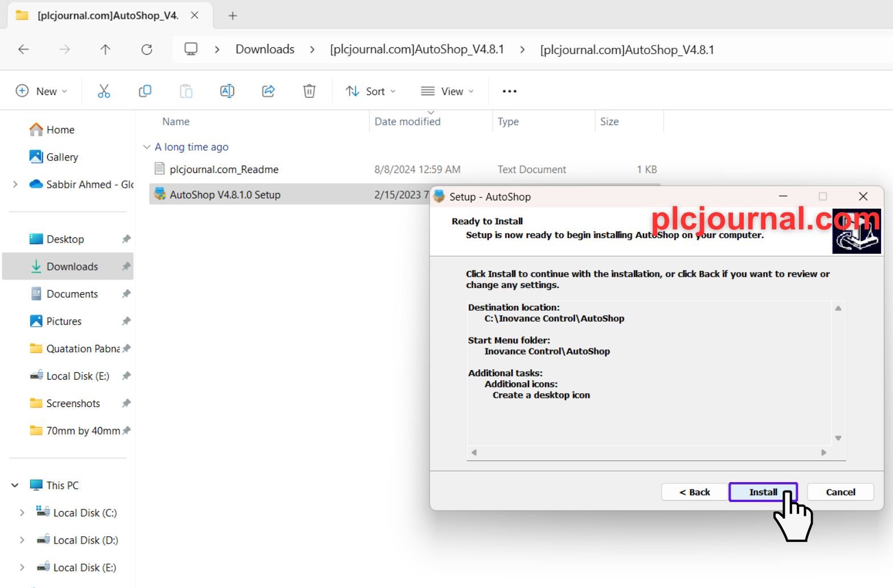Minimize the Setup - AutoShop window
This screenshot has width=893, height=588.
coord(783,196)
